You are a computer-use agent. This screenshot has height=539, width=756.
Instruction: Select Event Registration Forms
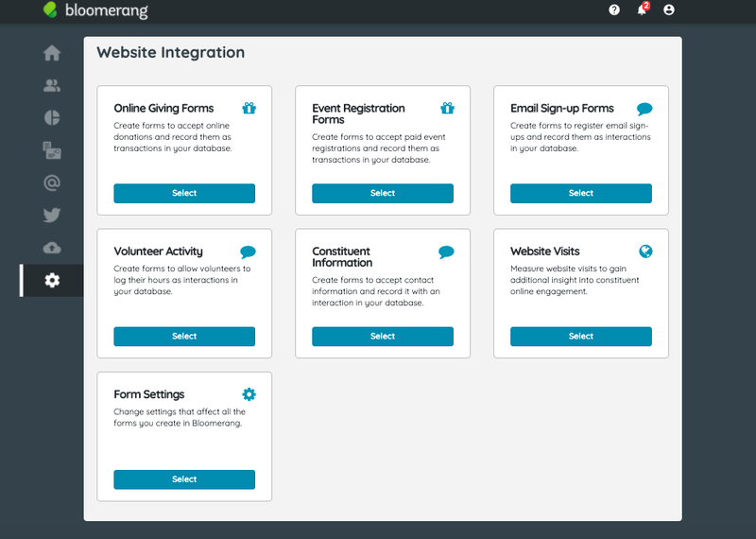(383, 193)
